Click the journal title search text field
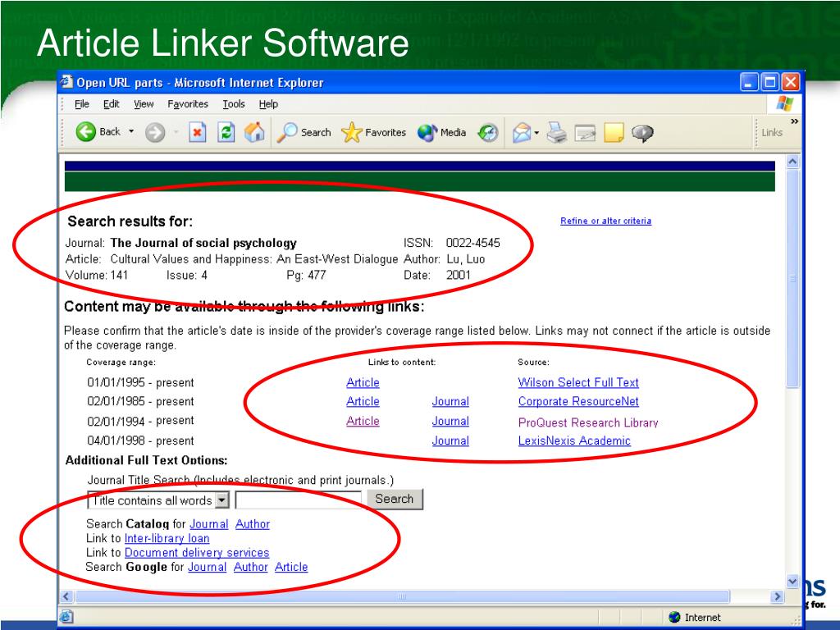This screenshot has height=630, width=840. [x=299, y=500]
